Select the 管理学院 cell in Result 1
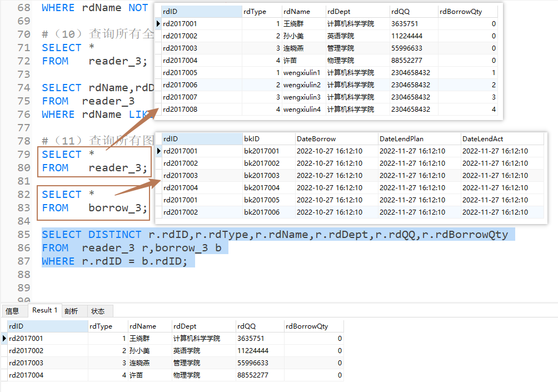 (203, 363)
